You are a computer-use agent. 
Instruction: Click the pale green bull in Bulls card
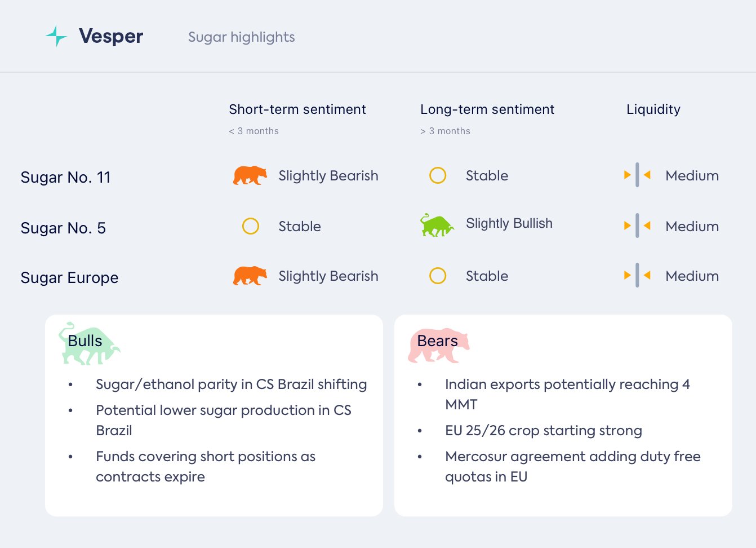[89, 344]
